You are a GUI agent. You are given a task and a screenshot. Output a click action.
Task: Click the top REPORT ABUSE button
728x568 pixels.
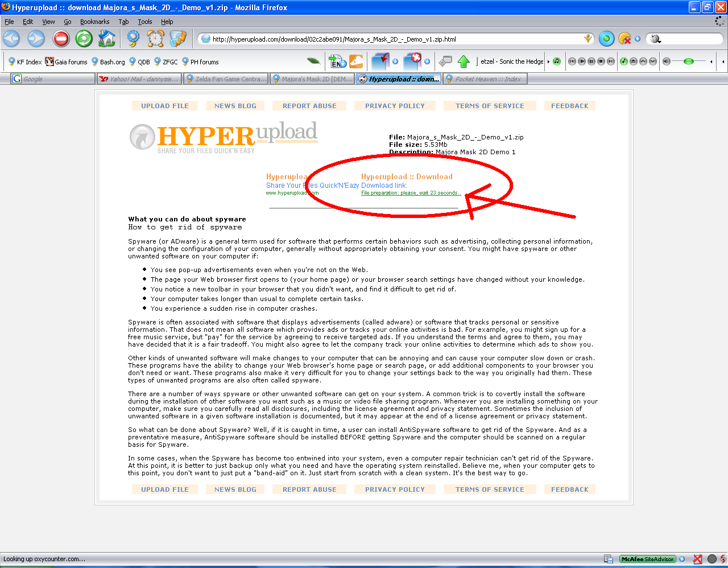[x=309, y=106]
